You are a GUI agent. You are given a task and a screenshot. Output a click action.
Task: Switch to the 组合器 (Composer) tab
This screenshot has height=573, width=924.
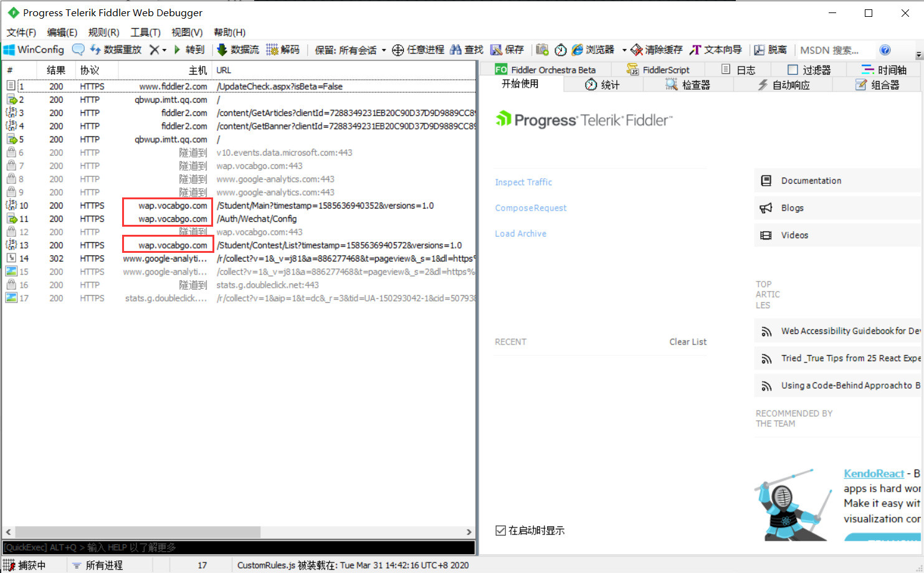[x=877, y=85]
